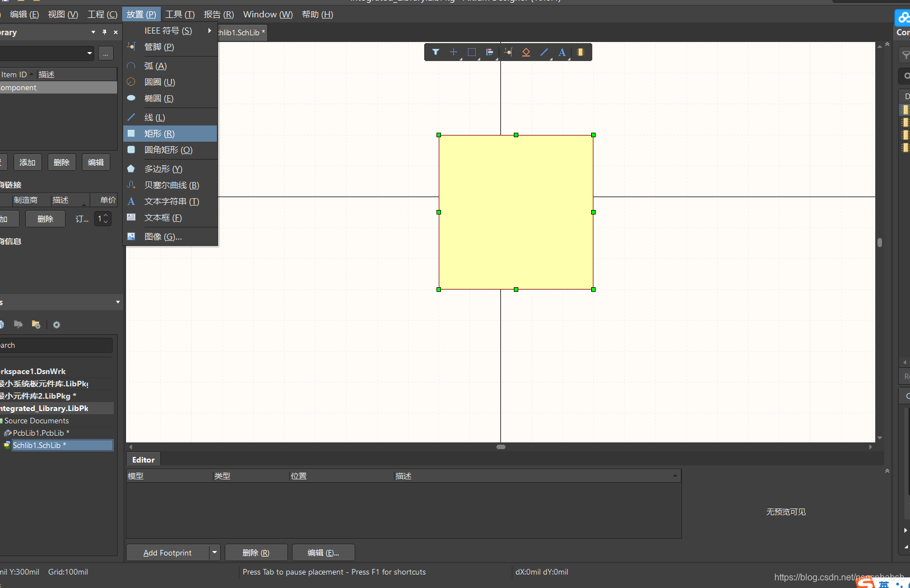This screenshot has width=910, height=588.
Task: Click the ellipse icon in menu
Action: tap(131, 98)
